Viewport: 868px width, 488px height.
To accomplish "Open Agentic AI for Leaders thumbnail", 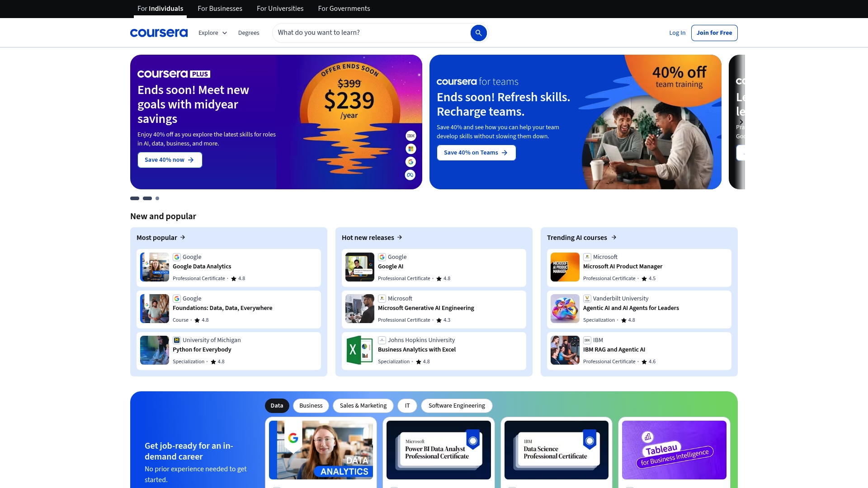I will (565, 309).
